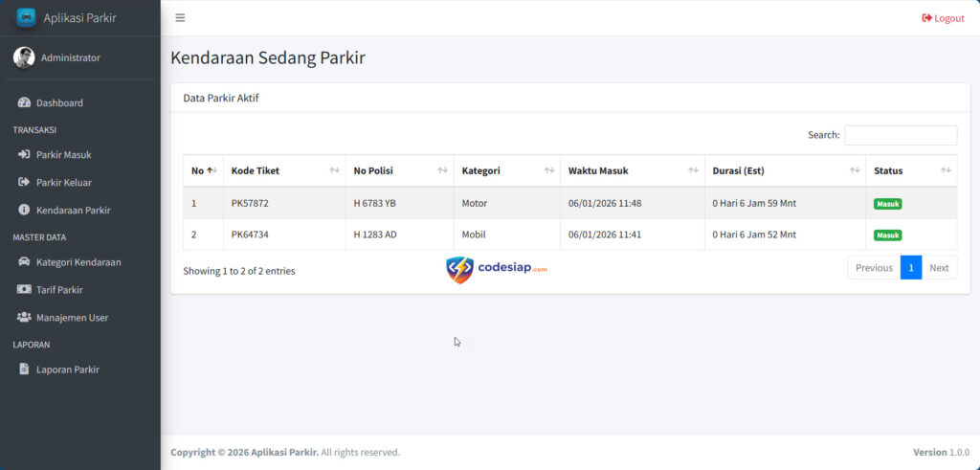Sort the table by No column
This screenshot has width=980, height=470.
tap(202, 170)
